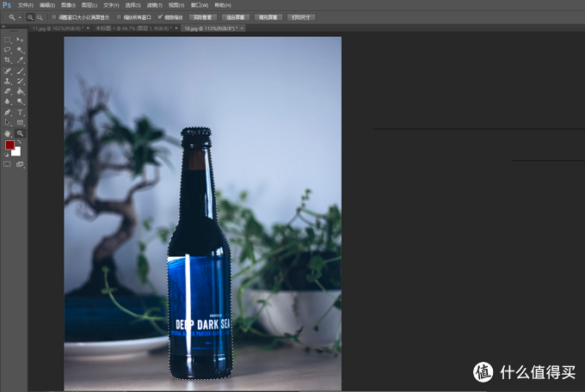Open the 选择(S) Select menu
This screenshot has height=392, width=585.
click(132, 5)
